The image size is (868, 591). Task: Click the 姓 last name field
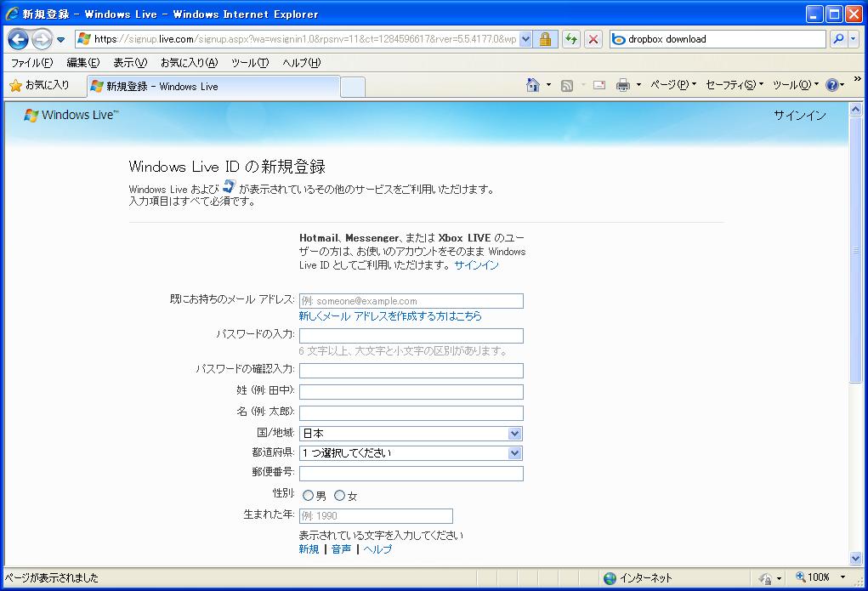pos(411,392)
